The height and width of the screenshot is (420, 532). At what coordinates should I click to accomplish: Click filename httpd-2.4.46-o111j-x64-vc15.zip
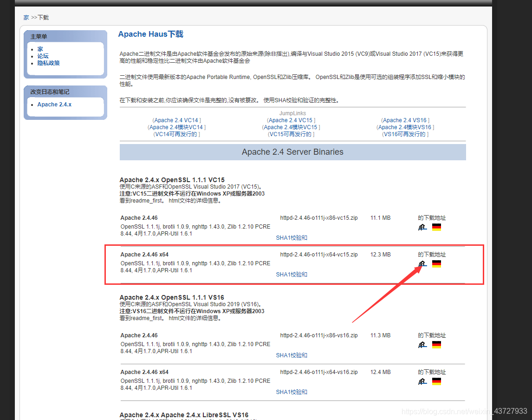tap(318, 254)
